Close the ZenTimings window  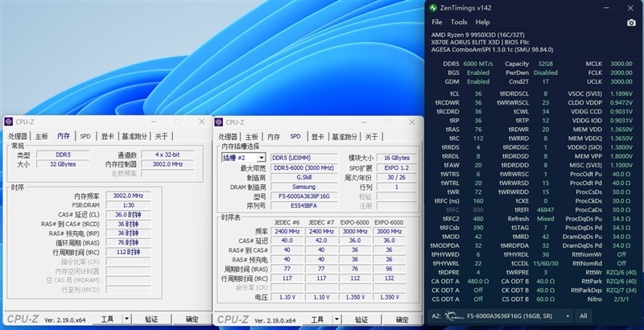630,8
